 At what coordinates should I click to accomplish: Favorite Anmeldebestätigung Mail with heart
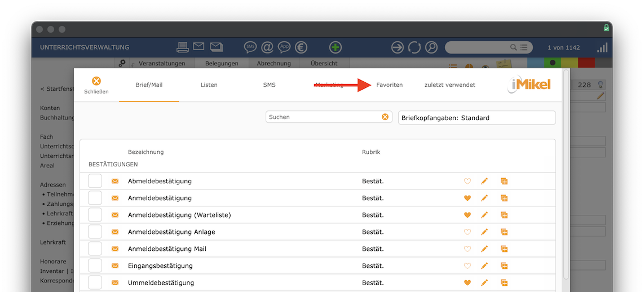tap(467, 249)
